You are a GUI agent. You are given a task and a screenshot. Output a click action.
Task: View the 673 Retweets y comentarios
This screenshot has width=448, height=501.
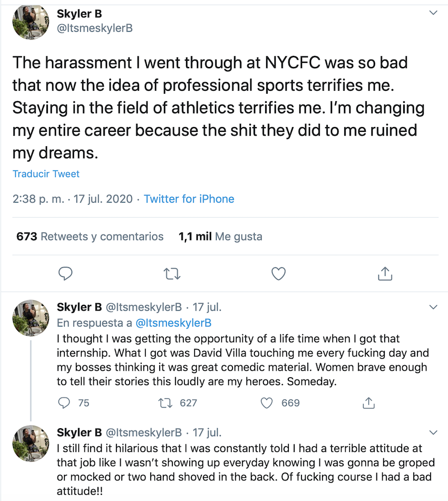click(x=90, y=236)
